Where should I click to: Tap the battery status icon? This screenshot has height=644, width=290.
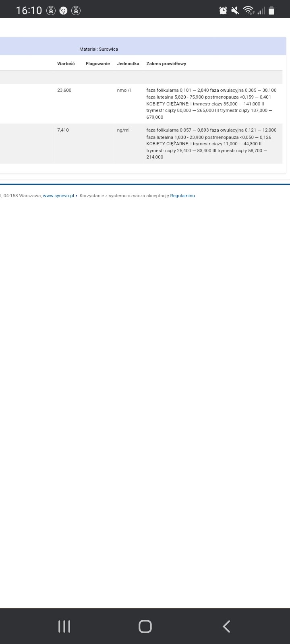point(272,11)
